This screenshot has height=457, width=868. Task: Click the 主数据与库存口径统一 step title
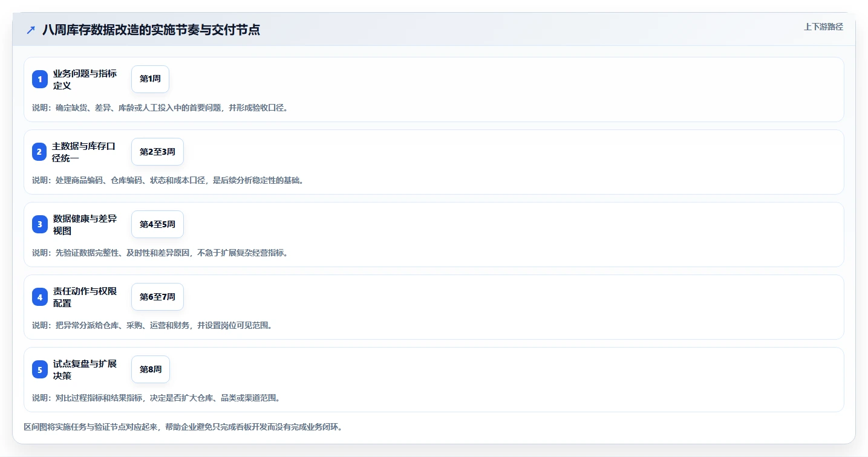click(x=84, y=152)
